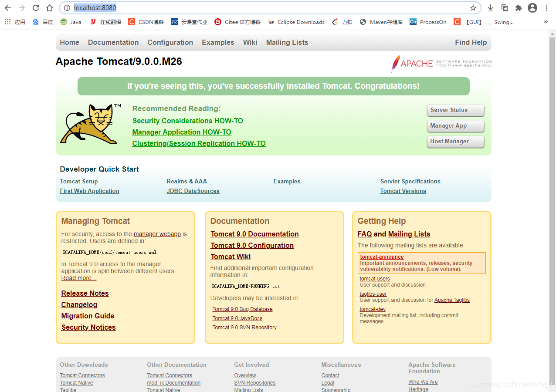Open the Tomcat Wiki link
Viewport: 556px width, 392px height.
coord(231,257)
